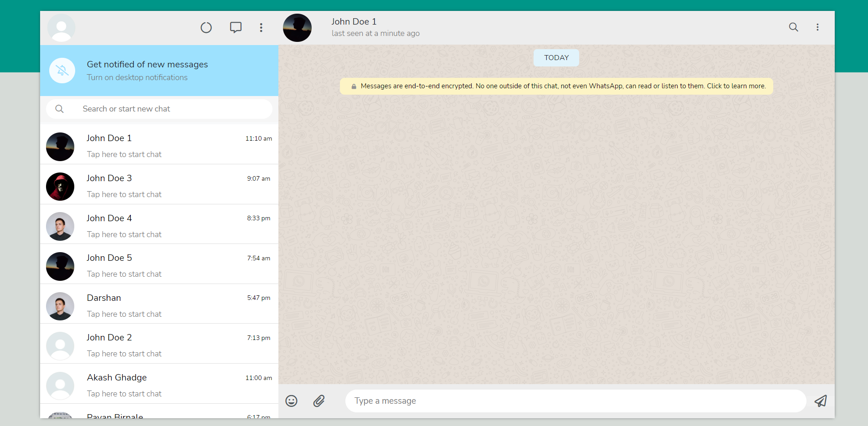
Task: Open your own profile avatar
Action: point(61,27)
